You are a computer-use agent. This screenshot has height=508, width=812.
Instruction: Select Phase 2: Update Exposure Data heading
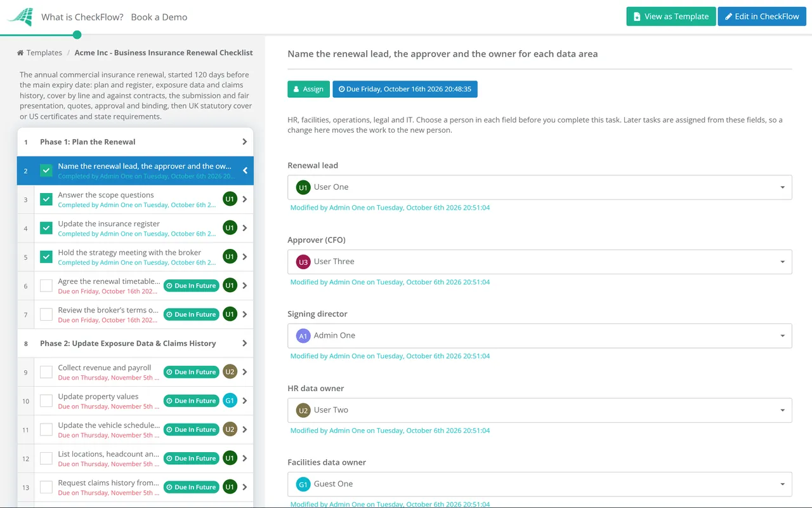pos(128,344)
